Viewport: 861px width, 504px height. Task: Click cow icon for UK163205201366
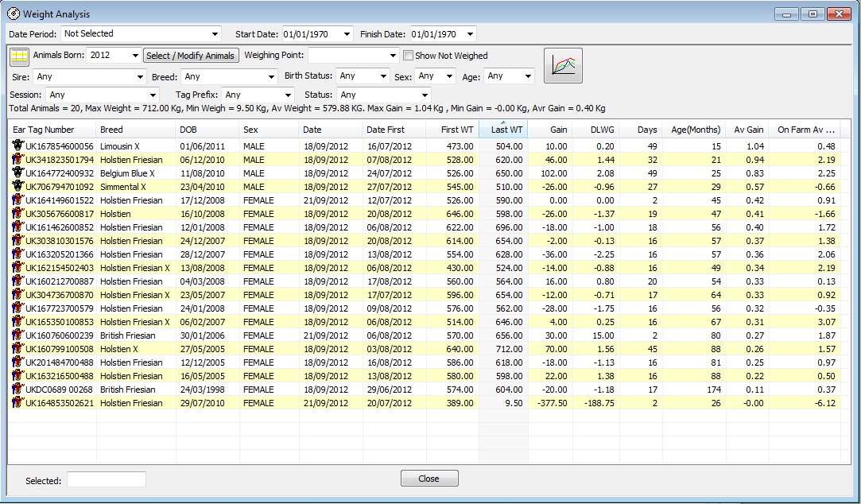[18, 254]
